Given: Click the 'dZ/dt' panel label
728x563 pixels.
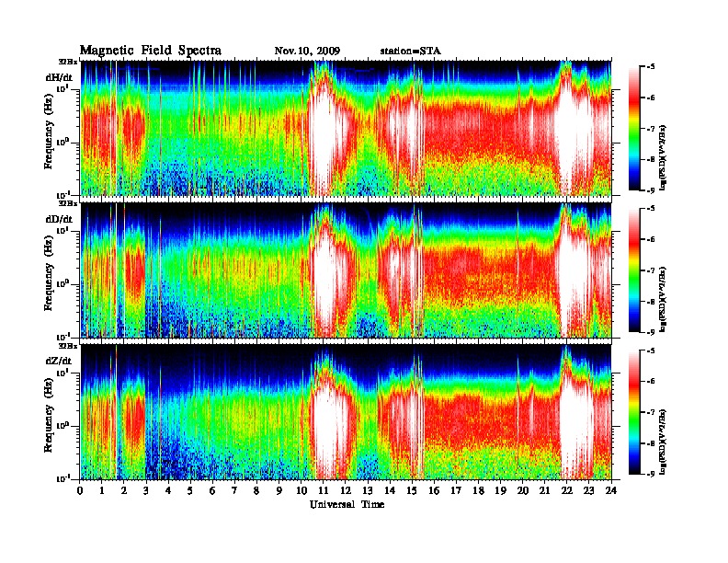Looking at the screenshot, I should coord(59,361).
